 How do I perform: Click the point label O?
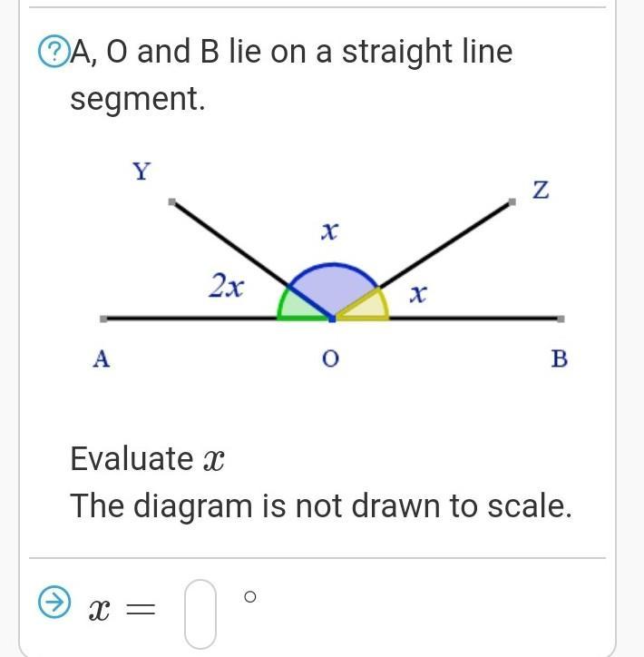(x=329, y=360)
